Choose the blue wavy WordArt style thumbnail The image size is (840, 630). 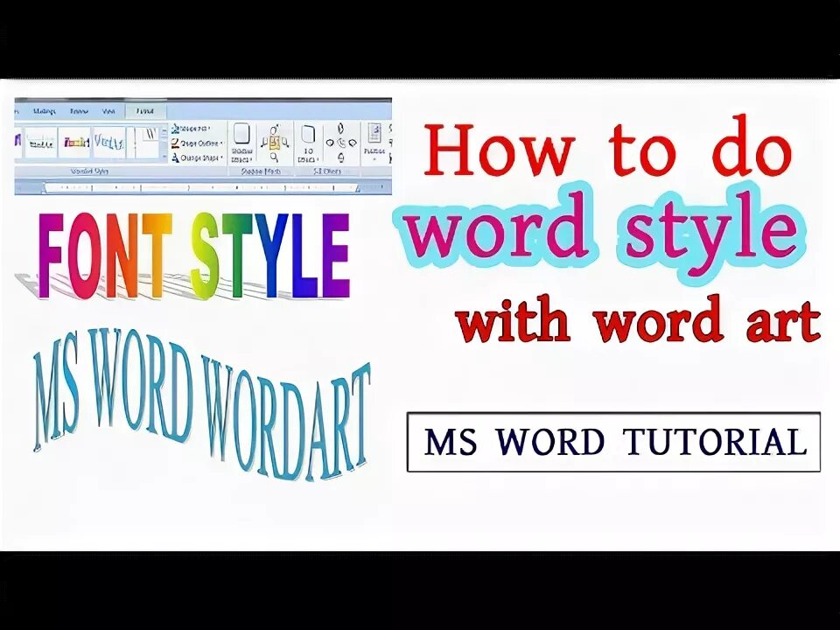[108, 142]
